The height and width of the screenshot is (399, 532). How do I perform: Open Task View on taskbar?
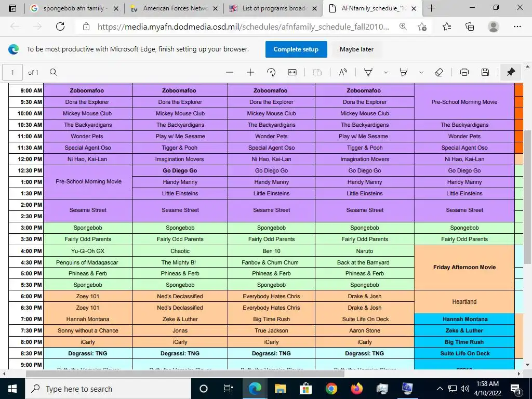(229, 389)
